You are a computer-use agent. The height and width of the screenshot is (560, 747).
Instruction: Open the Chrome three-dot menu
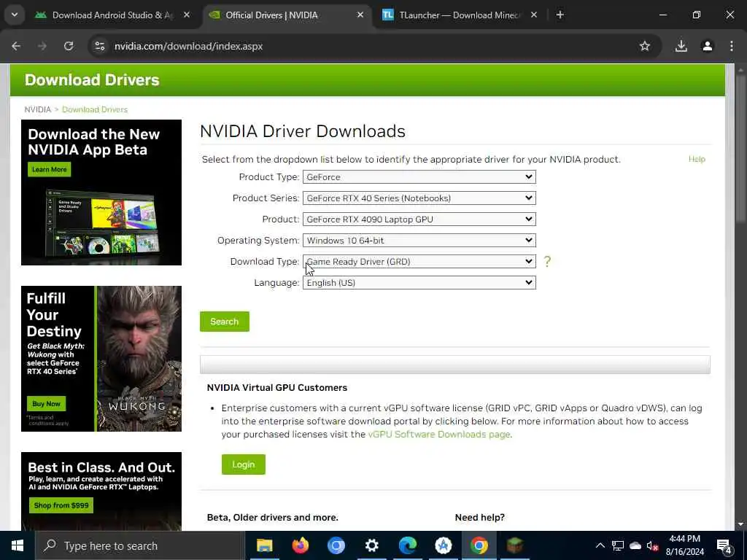click(x=731, y=46)
